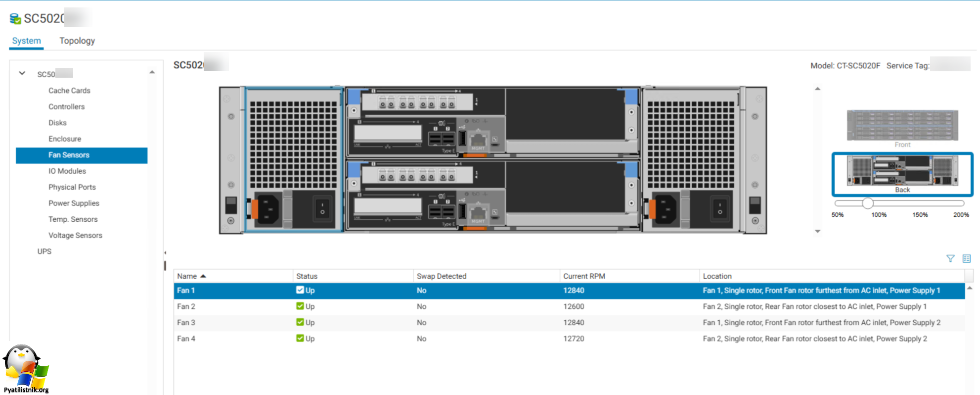
Task: Collapse the navigation pane splitter arrow
Action: point(165,252)
